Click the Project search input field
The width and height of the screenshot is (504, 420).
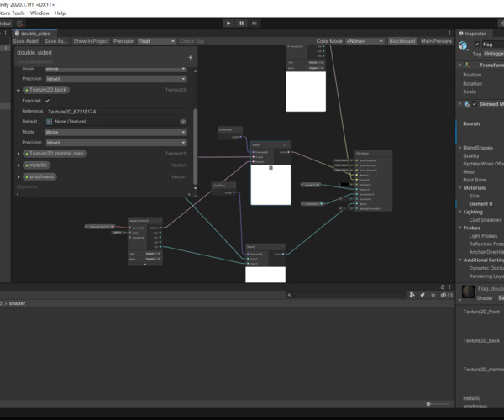point(346,295)
